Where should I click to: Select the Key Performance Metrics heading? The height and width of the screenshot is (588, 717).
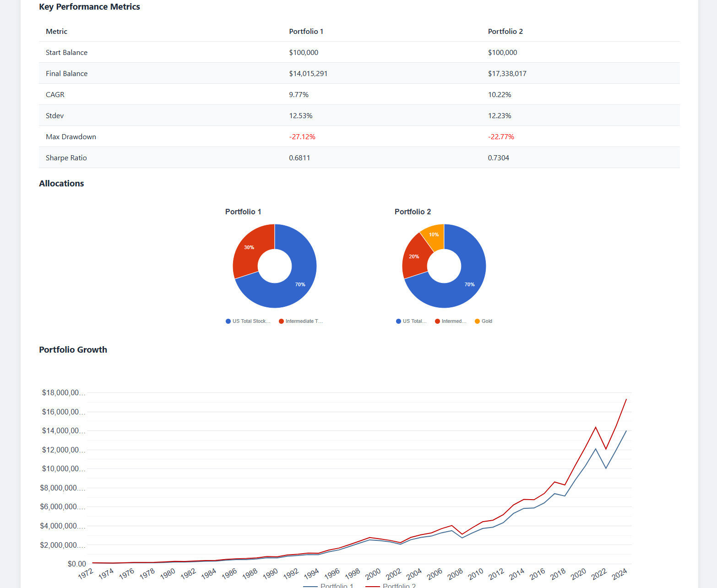(x=89, y=6)
